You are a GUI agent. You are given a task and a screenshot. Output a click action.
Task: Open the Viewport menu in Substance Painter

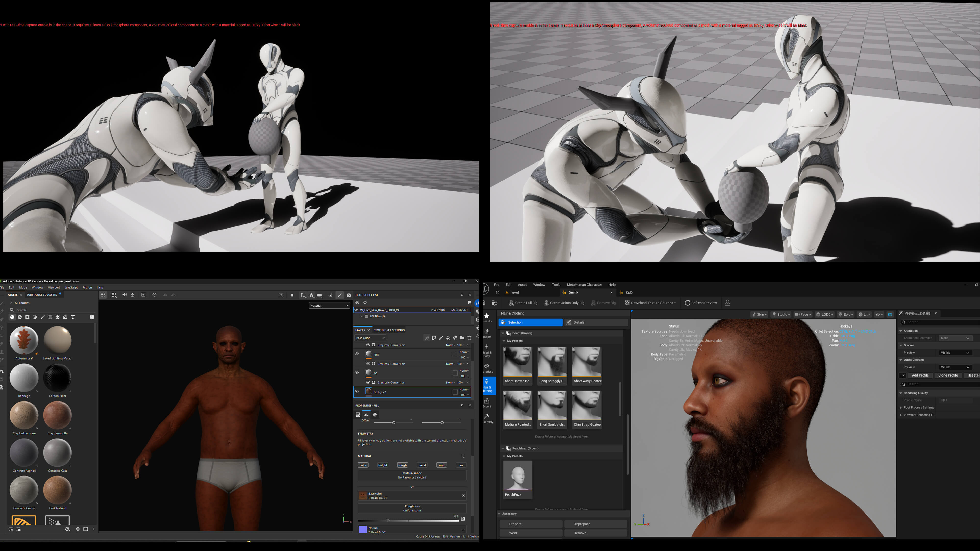pyautogui.click(x=54, y=287)
